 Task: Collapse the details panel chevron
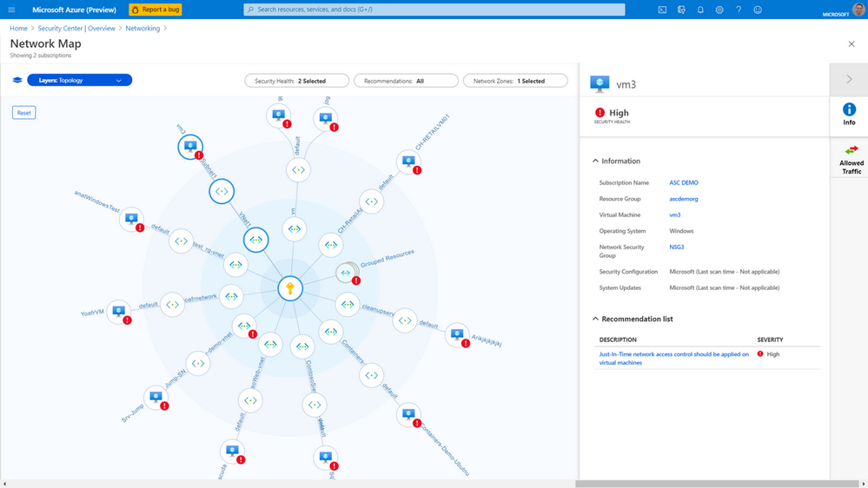(x=849, y=80)
